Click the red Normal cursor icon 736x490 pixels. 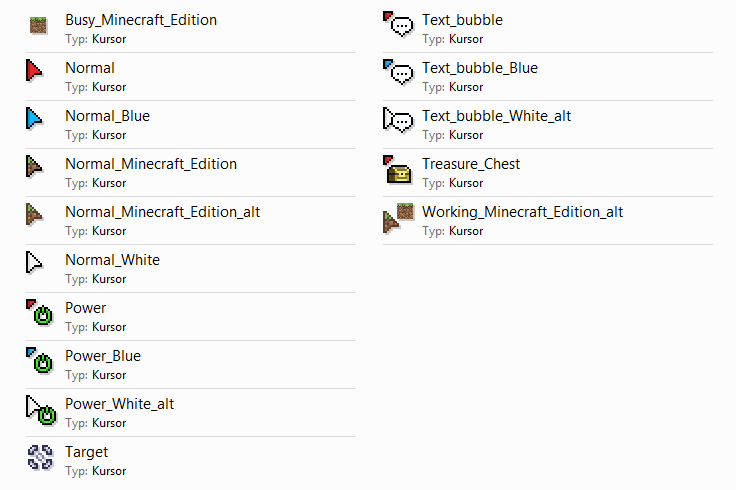coord(34,70)
